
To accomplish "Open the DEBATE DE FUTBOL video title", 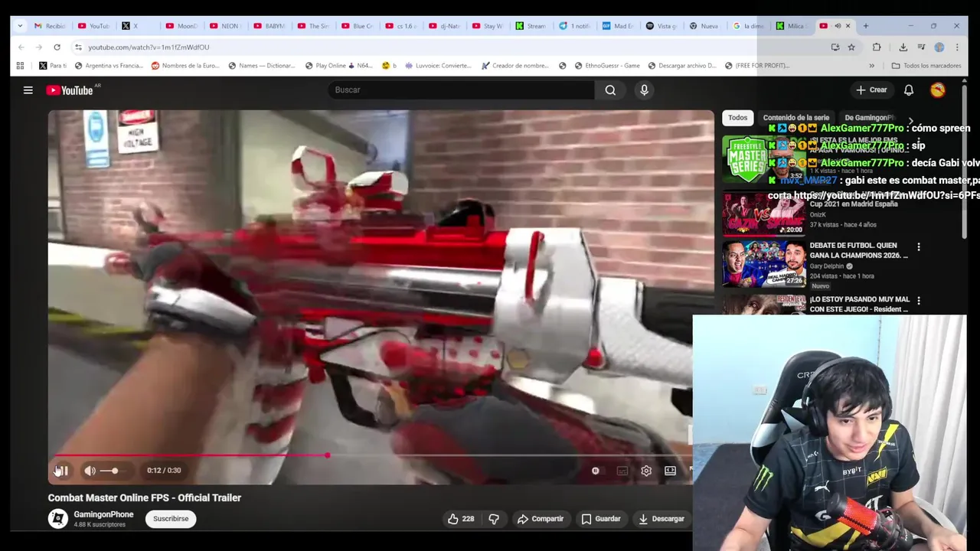I will coord(858,250).
